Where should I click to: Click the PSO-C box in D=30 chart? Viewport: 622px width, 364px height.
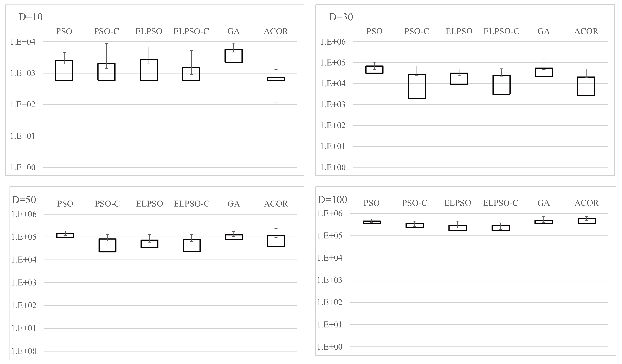pyautogui.click(x=417, y=86)
